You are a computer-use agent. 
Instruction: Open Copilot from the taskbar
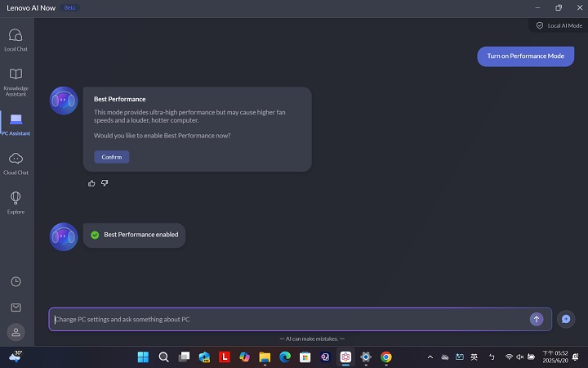pyautogui.click(x=244, y=357)
